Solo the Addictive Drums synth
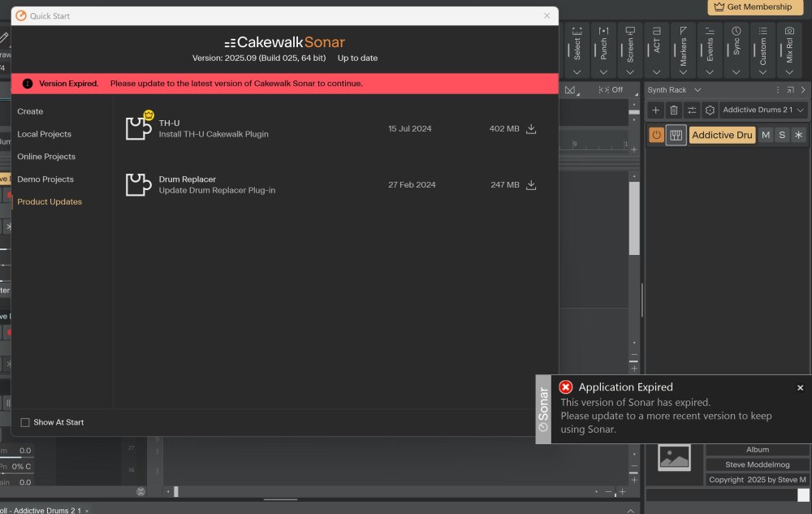 (782, 135)
